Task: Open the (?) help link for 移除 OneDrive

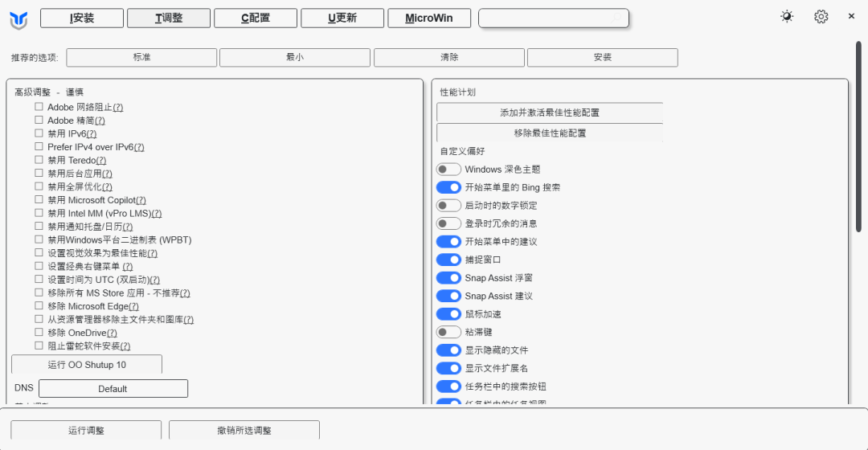Action: pyautogui.click(x=112, y=333)
